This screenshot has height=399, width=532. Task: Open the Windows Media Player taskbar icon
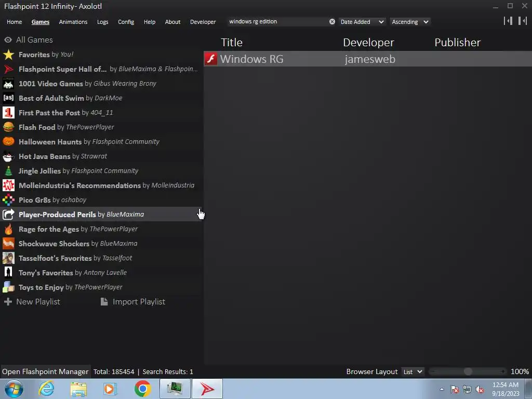110,389
